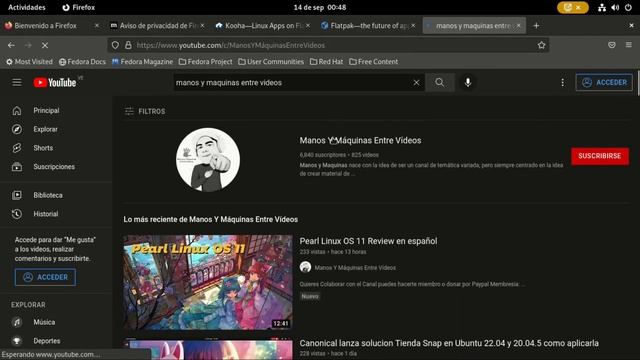Click ACCEDER button in sidebar

(45, 277)
